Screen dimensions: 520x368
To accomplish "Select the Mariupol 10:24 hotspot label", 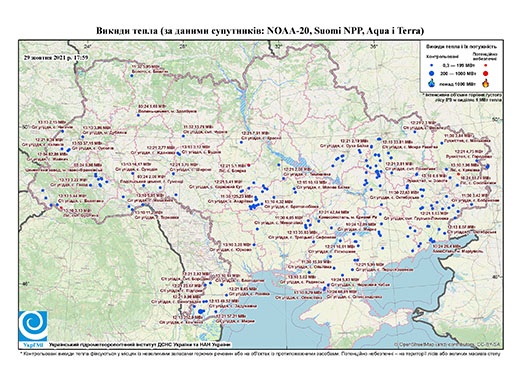I will 457,249.
